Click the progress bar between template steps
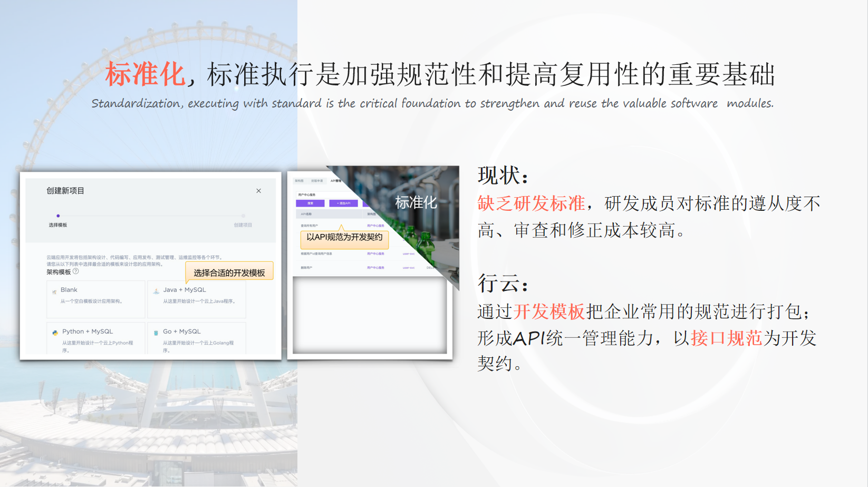This screenshot has width=868, height=487. coord(150,216)
